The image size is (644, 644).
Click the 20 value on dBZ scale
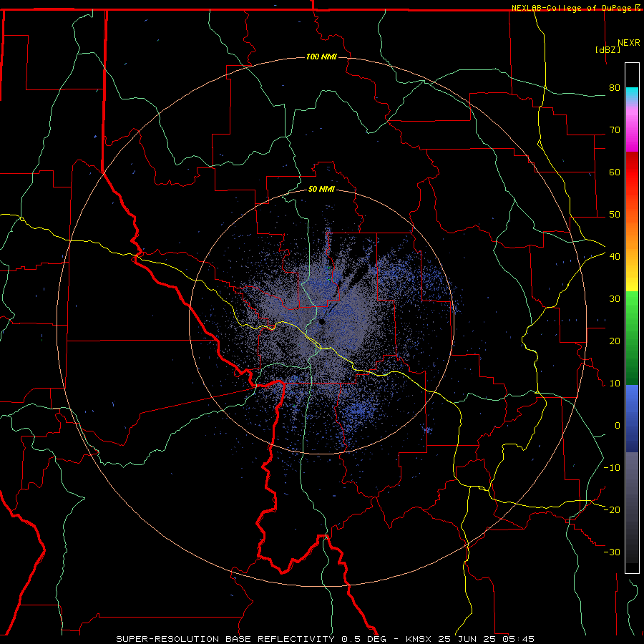point(615,341)
